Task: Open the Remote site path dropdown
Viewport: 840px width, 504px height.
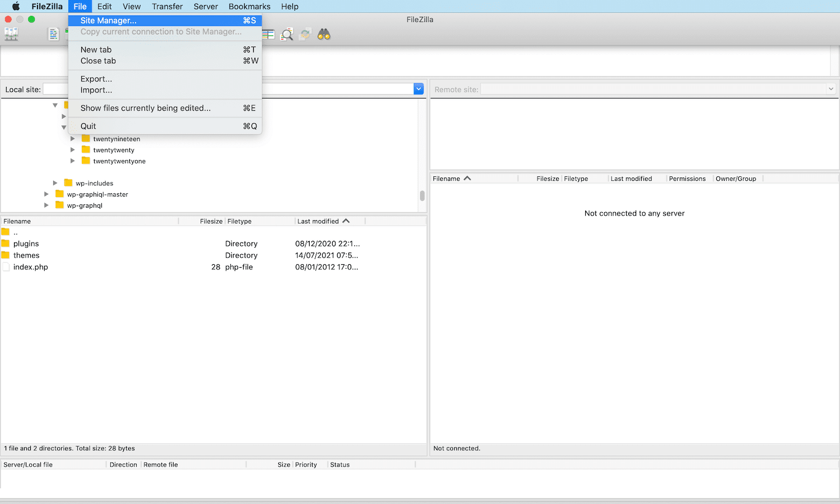Action: (830, 88)
